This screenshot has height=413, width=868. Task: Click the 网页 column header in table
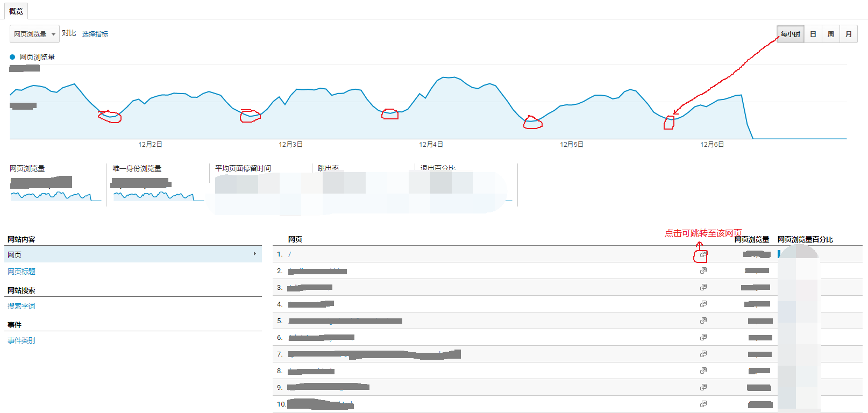pos(295,239)
